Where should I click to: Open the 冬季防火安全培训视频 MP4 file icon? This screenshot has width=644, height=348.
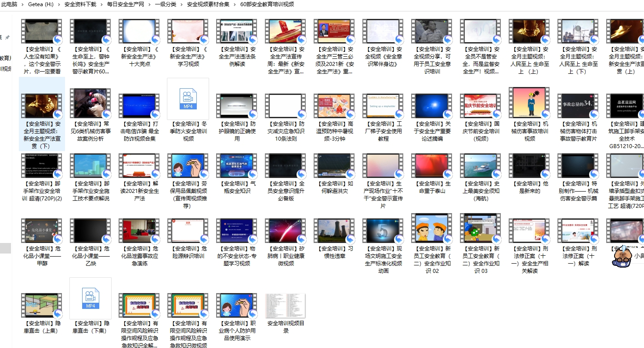(x=188, y=99)
